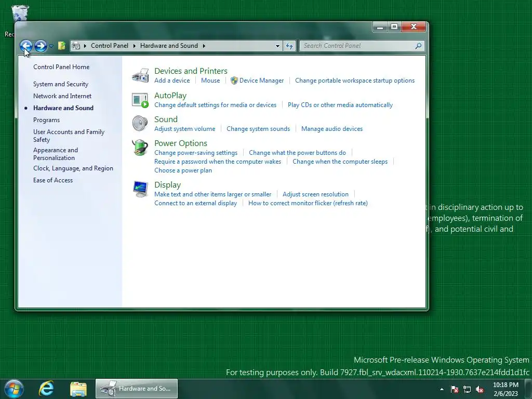Open AutoPlay heading
This screenshot has width=532, height=399.
tap(170, 96)
